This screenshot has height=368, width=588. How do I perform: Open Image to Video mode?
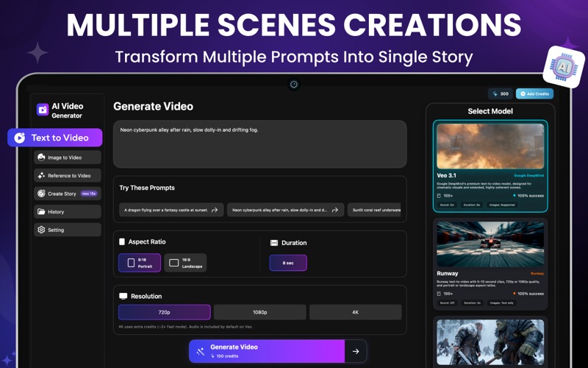[x=68, y=158]
